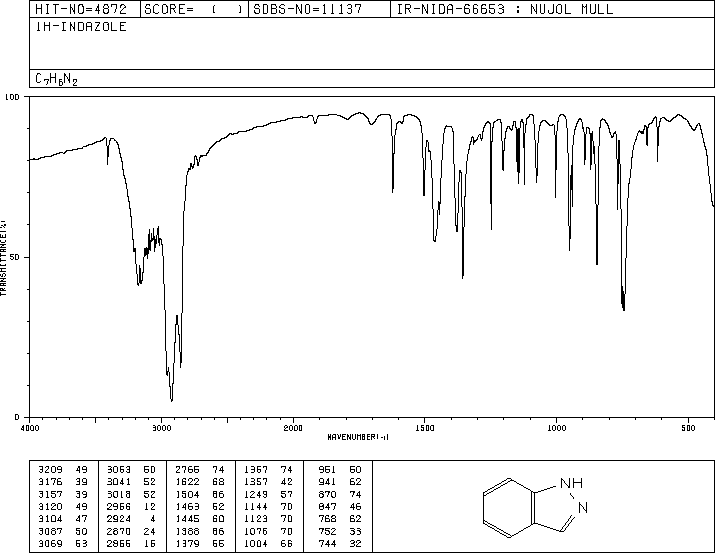Select peak table entry 3120
This screenshot has height=553, width=715.
(x=50, y=506)
